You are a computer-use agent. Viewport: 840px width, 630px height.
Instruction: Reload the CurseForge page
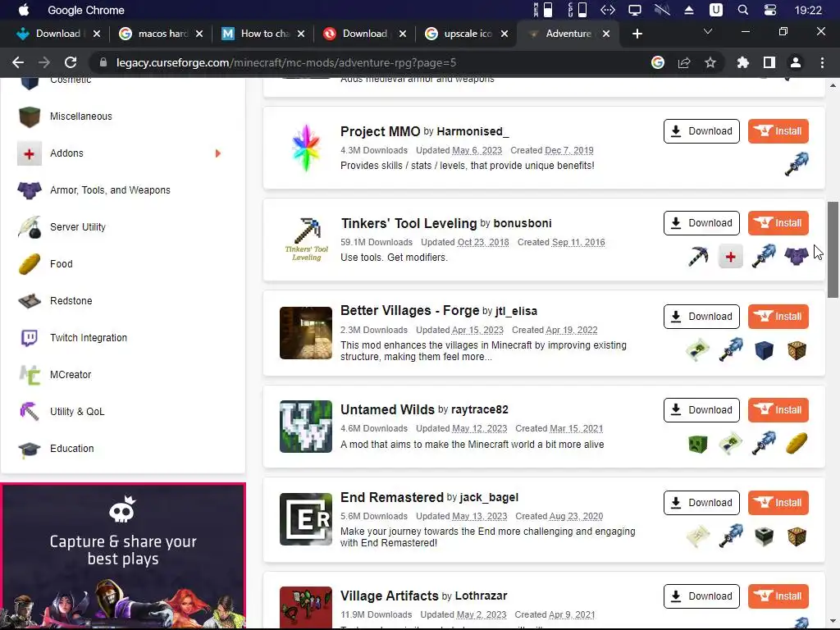pyautogui.click(x=71, y=62)
